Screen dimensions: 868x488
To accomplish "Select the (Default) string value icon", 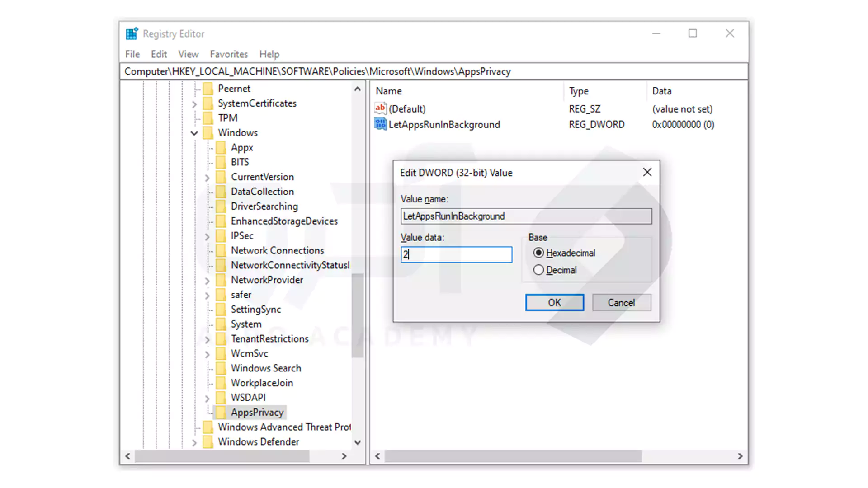I will (x=380, y=108).
